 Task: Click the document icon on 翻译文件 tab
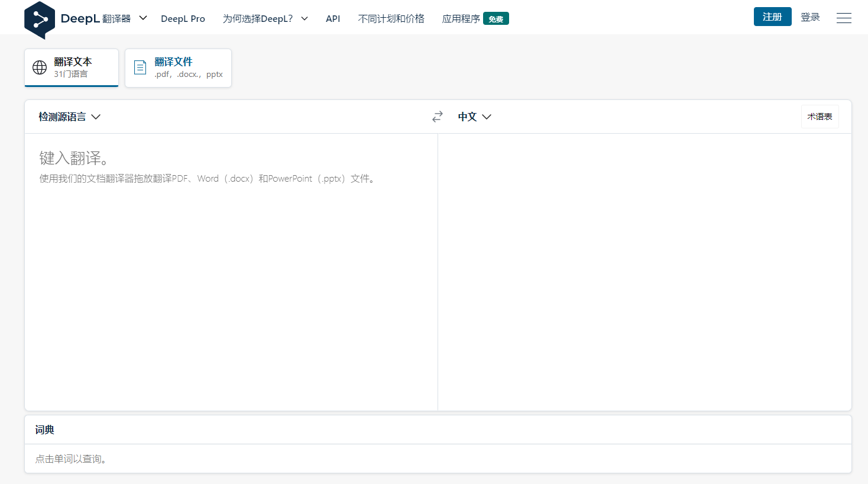click(x=140, y=67)
